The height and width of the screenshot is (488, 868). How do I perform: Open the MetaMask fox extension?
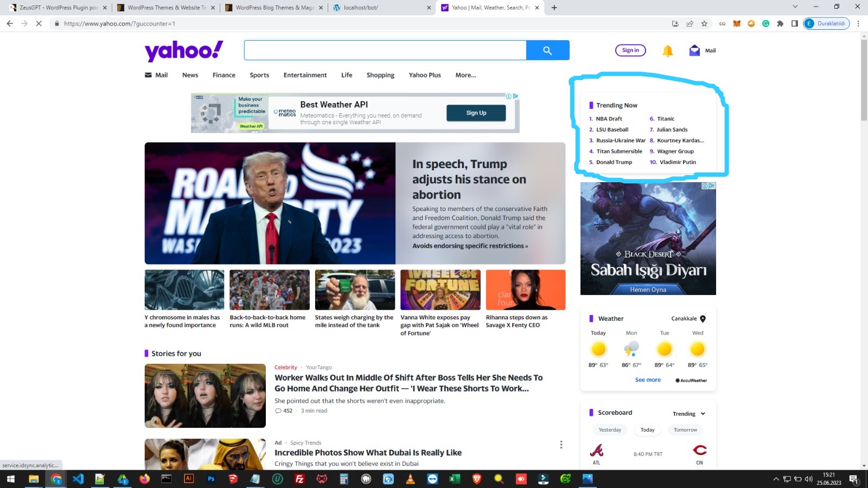click(737, 23)
